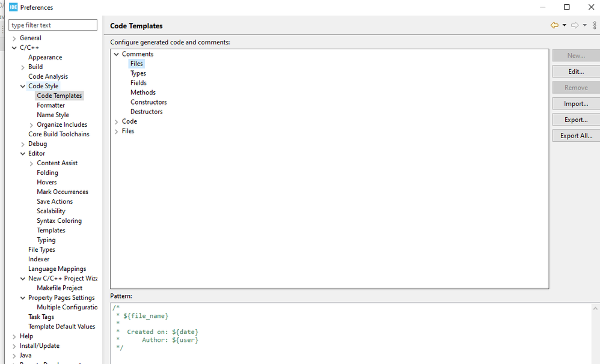Open the three-dot view menu icon

595,25
